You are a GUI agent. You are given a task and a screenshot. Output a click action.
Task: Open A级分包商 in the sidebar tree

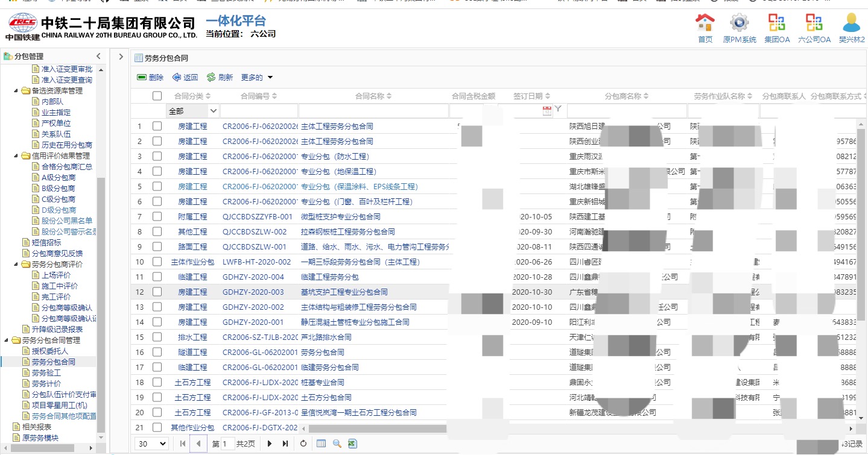(x=58, y=177)
